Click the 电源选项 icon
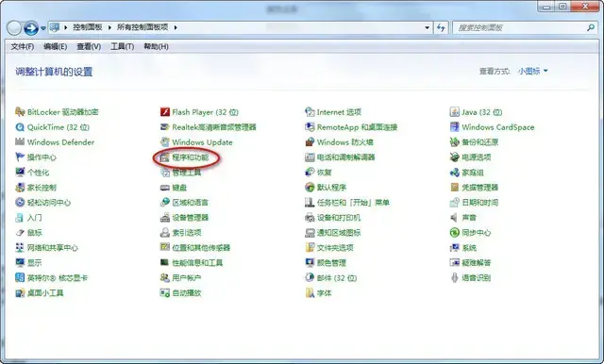This screenshot has height=364, width=604. [x=455, y=157]
